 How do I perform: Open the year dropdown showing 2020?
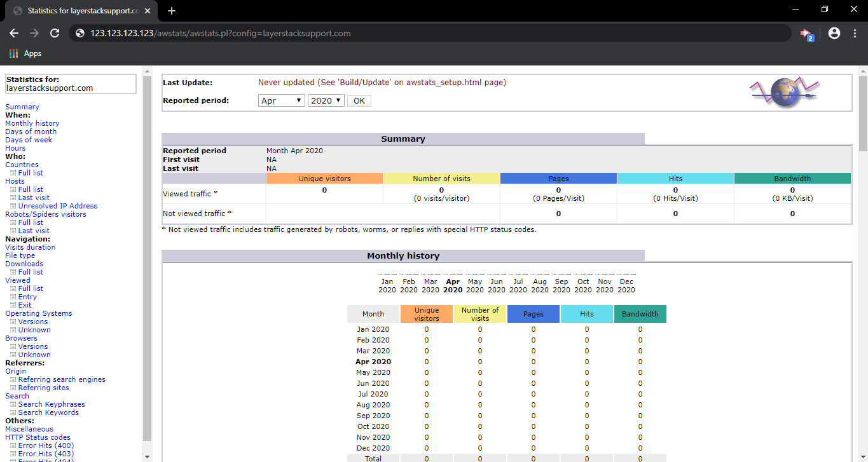[326, 100]
